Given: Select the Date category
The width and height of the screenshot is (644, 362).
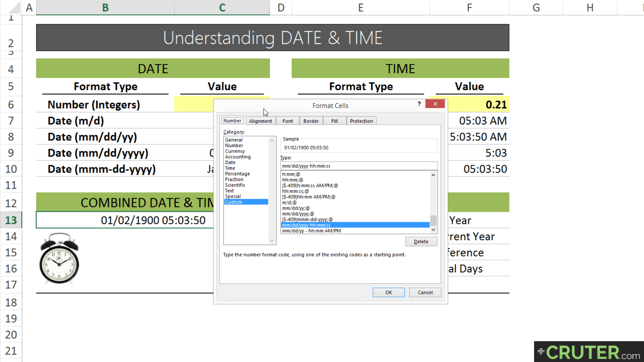Looking at the screenshot, I should (230, 162).
